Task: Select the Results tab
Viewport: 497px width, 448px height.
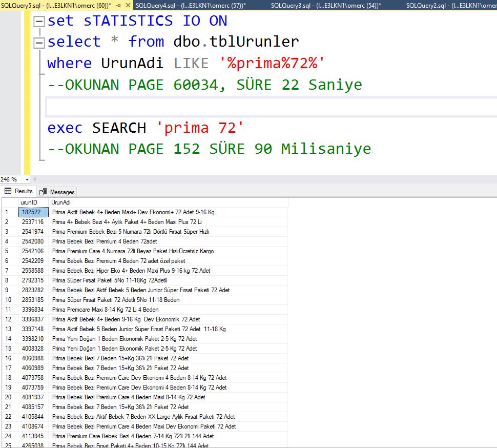Action: pos(24,191)
